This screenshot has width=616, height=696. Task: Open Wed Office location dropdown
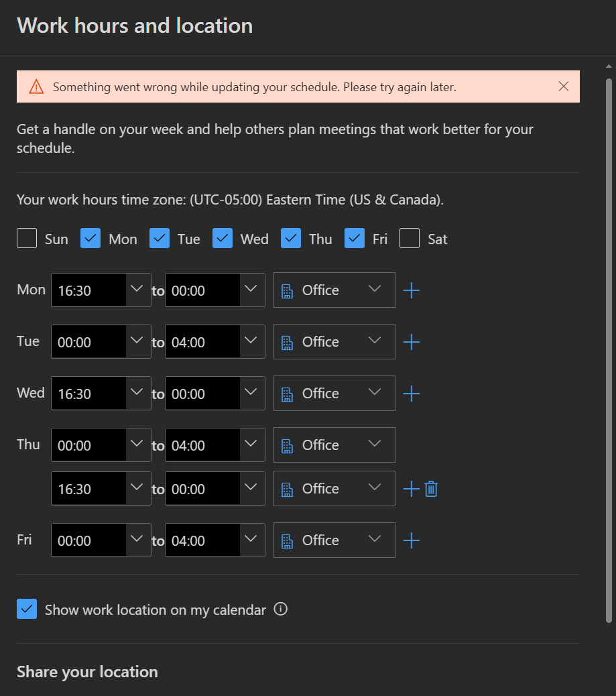[334, 394]
